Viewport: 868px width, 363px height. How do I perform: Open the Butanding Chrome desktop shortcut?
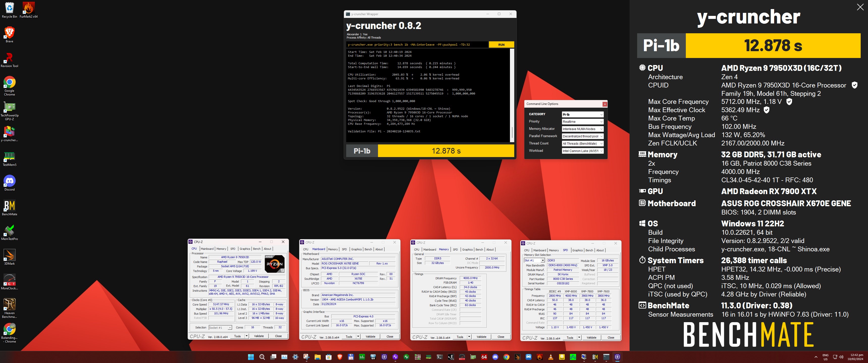[9, 333]
